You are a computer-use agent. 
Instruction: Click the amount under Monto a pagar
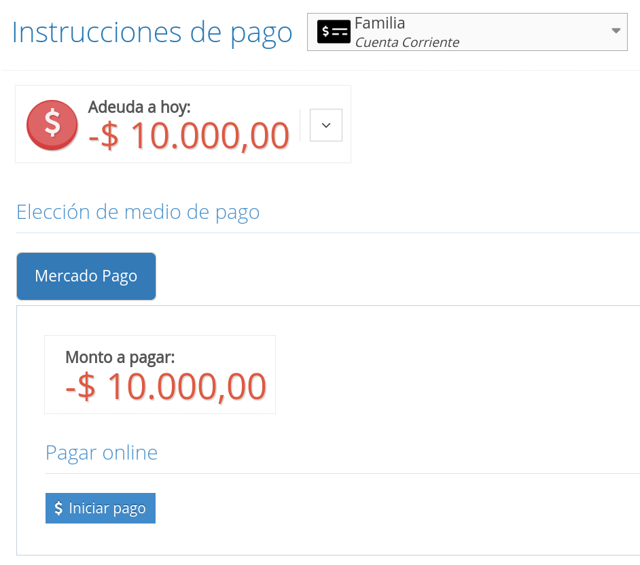tap(166, 387)
